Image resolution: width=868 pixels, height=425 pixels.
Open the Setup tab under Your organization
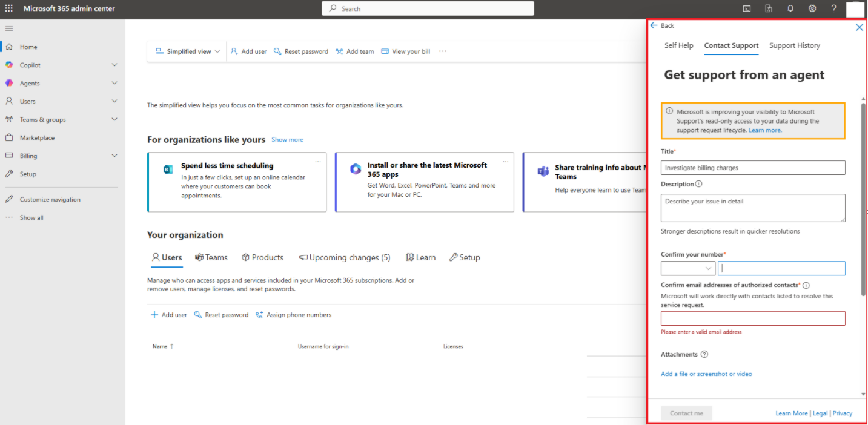point(465,257)
